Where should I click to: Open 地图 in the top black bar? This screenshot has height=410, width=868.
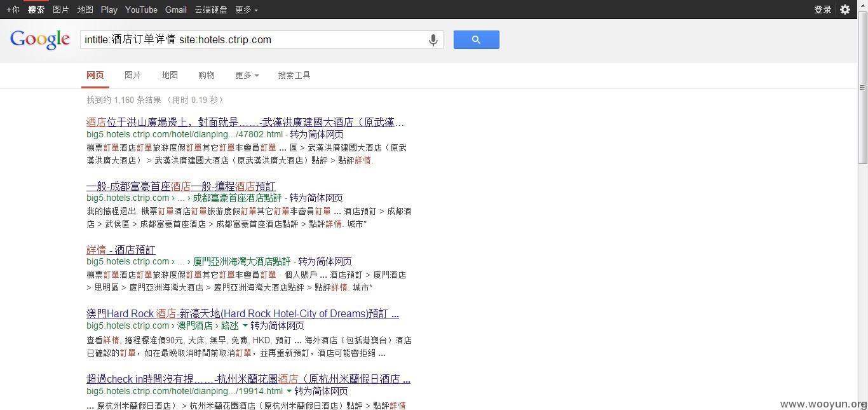tap(85, 10)
